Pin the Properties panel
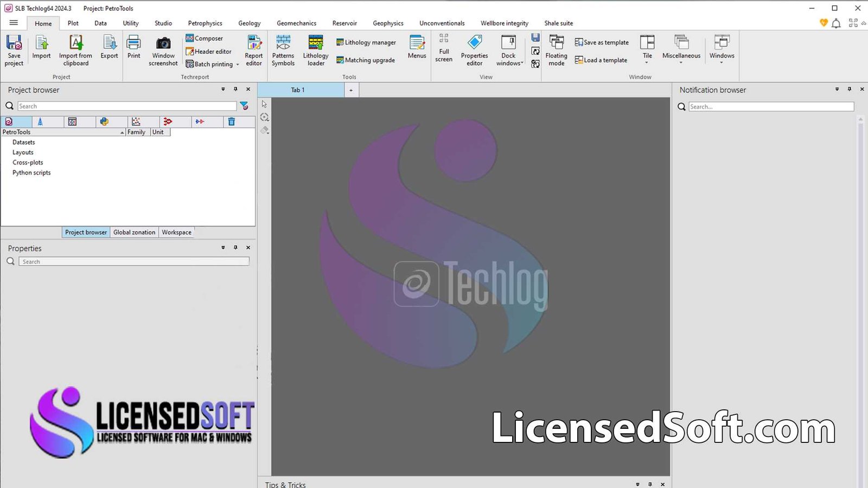The height and width of the screenshot is (488, 868). coord(235,247)
